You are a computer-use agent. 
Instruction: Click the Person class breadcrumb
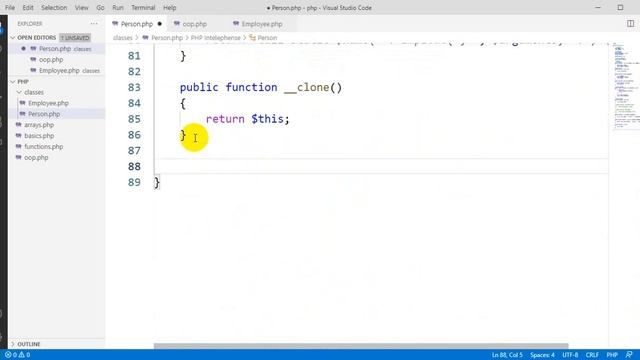pos(267,38)
